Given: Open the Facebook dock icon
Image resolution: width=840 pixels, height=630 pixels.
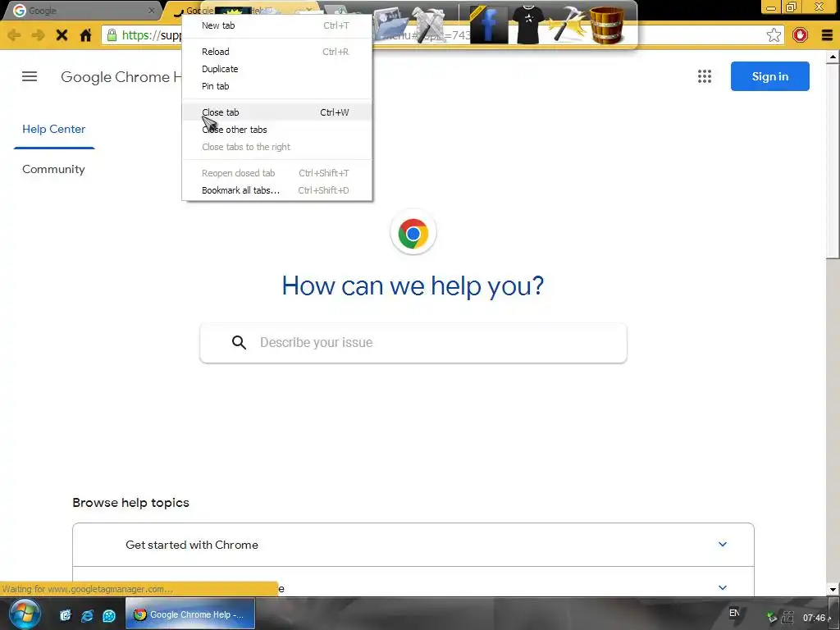Looking at the screenshot, I should click(x=489, y=24).
